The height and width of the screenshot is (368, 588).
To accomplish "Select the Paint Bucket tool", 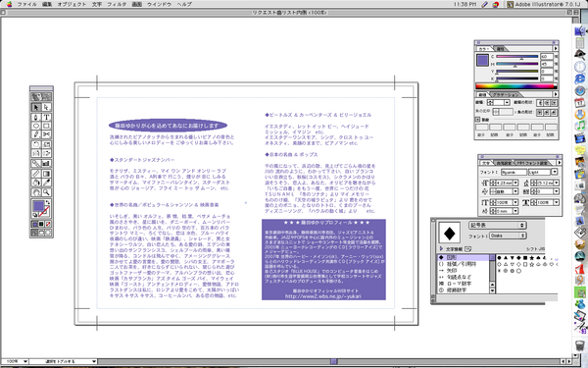I will click(36, 183).
